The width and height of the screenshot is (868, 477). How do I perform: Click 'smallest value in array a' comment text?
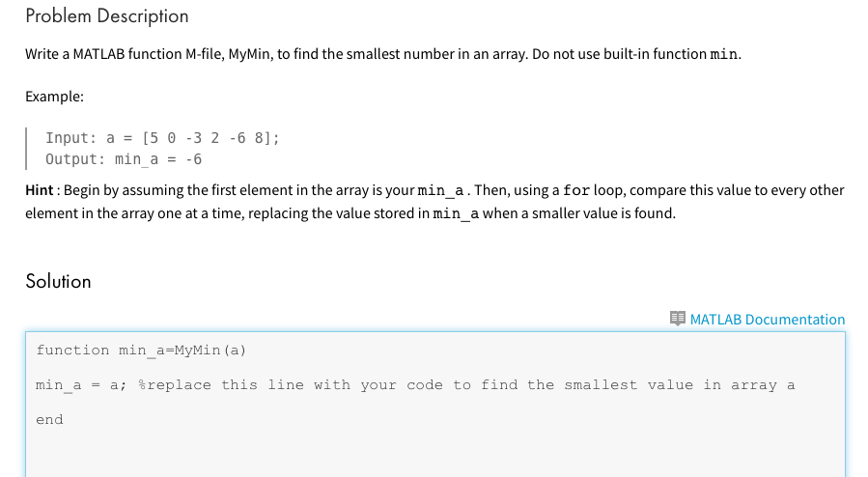679,385
